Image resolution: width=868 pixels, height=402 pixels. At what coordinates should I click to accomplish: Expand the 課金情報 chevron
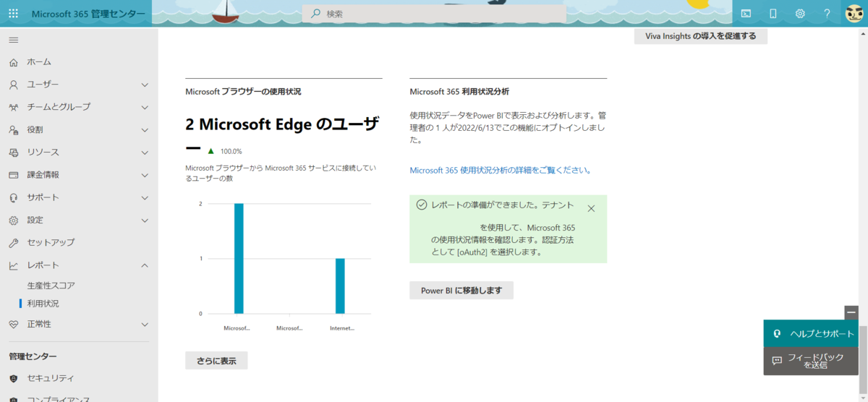pos(145,175)
